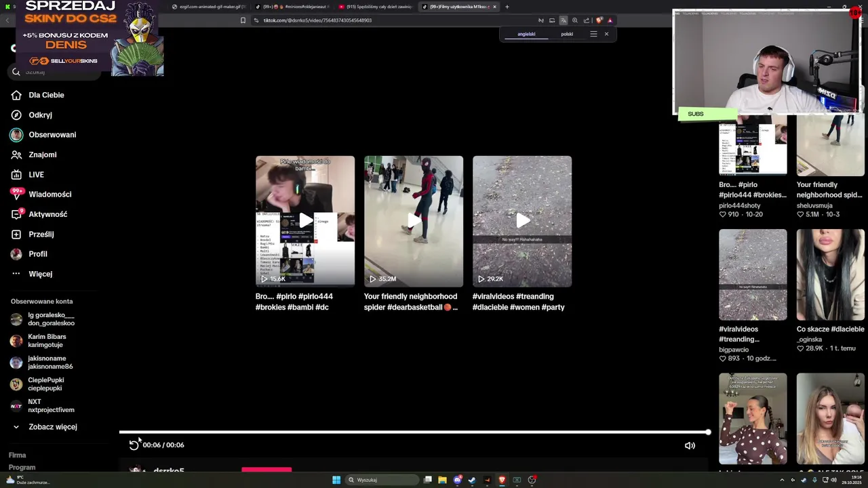Image resolution: width=868 pixels, height=488 pixels.
Task: Play the friendly neighborhood spider video
Action: point(414,221)
